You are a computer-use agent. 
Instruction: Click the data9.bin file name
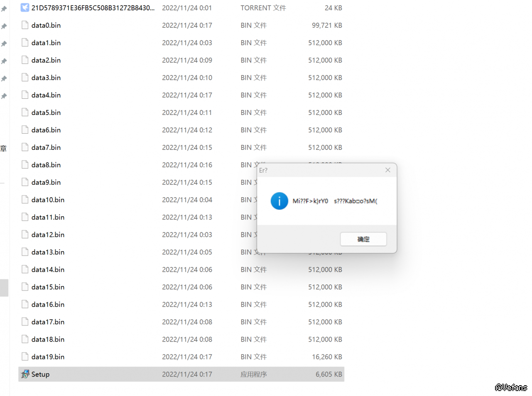tap(46, 182)
